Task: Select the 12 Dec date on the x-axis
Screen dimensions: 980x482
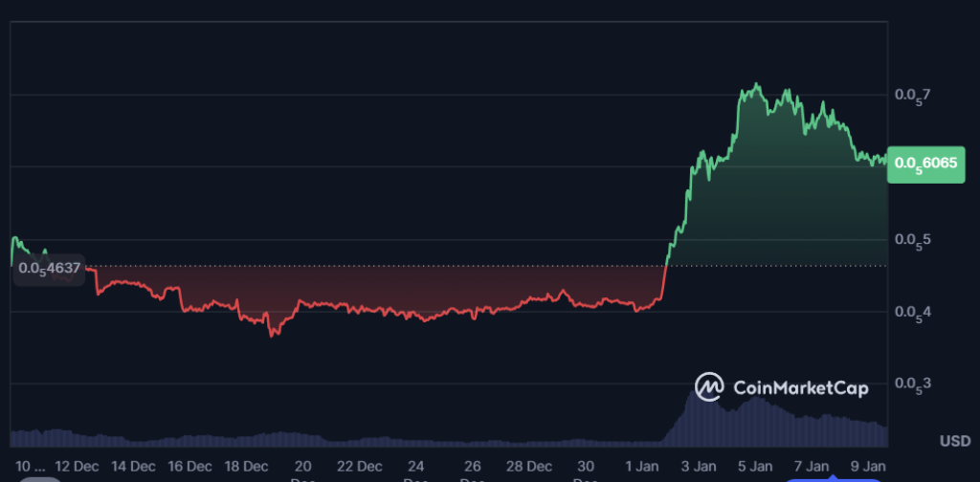Action: pyautogui.click(x=77, y=466)
